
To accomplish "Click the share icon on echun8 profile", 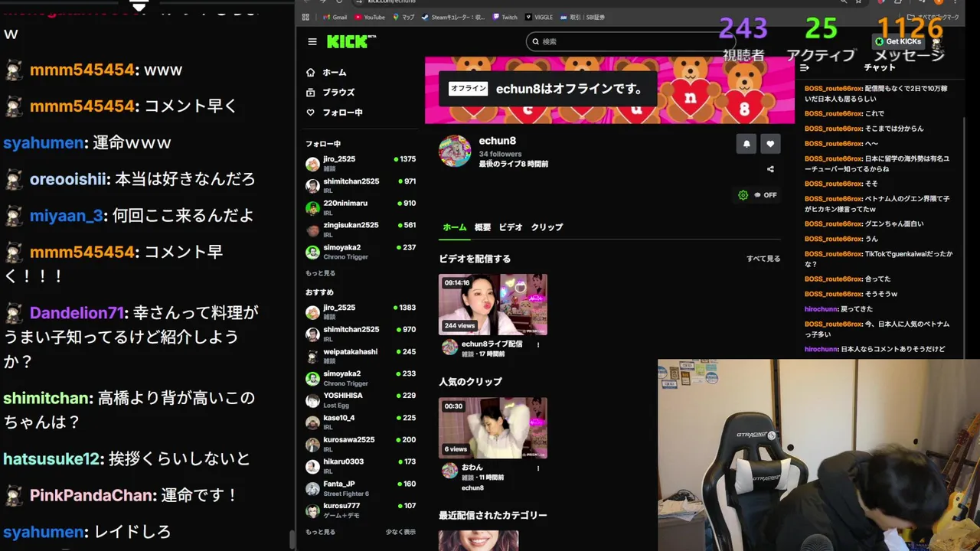I will click(770, 169).
